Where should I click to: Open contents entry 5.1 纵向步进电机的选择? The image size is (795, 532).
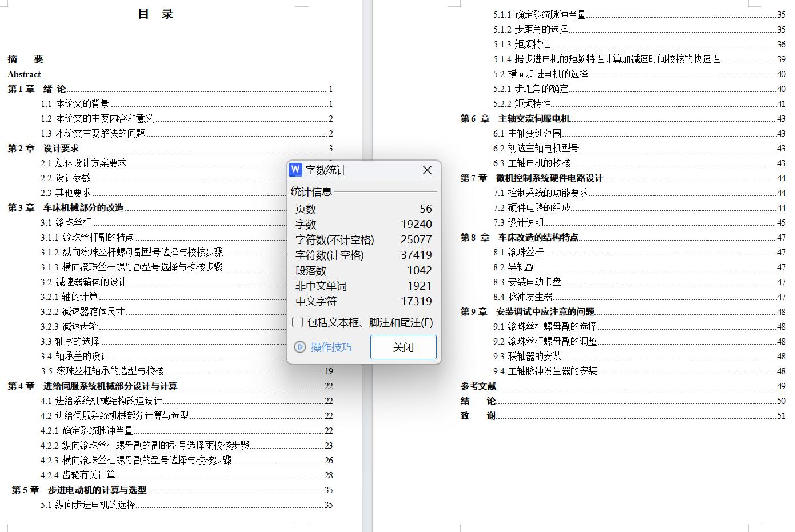pyautogui.click(x=187, y=505)
